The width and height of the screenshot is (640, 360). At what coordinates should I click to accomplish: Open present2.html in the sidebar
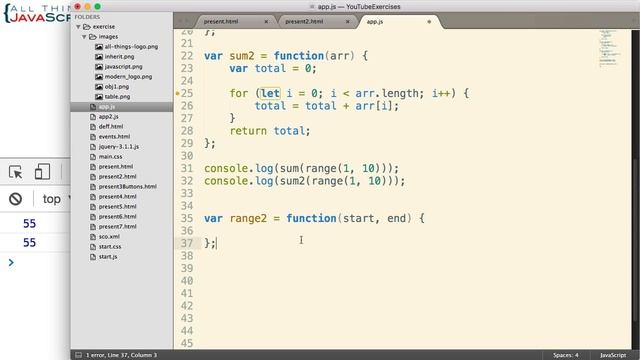pyautogui.click(x=117, y=177)
